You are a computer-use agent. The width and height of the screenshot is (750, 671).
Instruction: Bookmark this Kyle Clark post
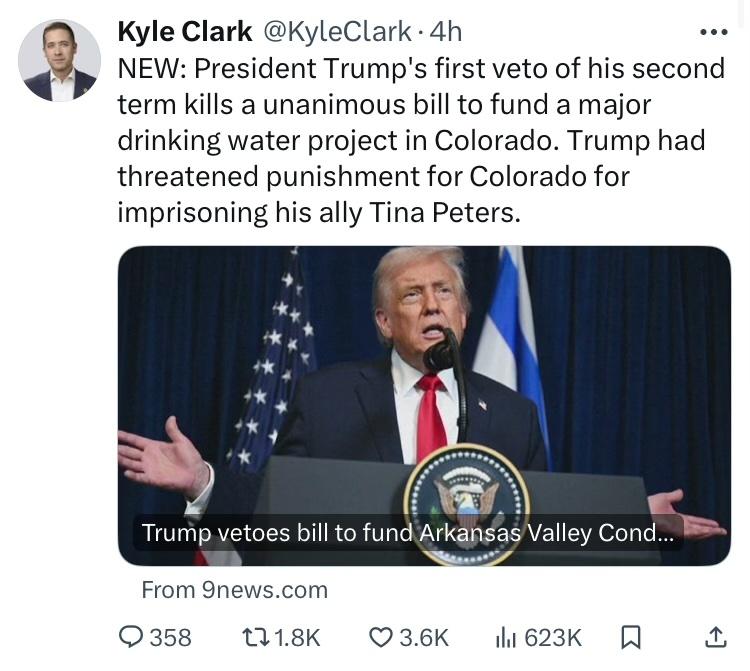point(631,637)
